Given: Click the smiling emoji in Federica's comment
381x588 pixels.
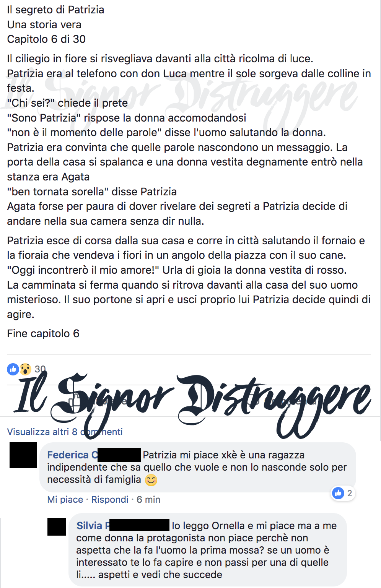Looking at the screenshot, I should click(151, 480).
